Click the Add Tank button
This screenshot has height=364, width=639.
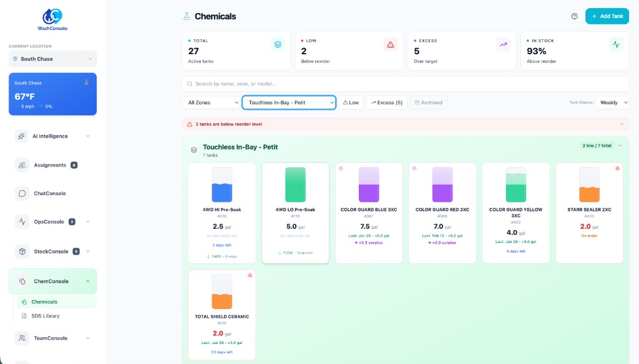coord(607,16)
